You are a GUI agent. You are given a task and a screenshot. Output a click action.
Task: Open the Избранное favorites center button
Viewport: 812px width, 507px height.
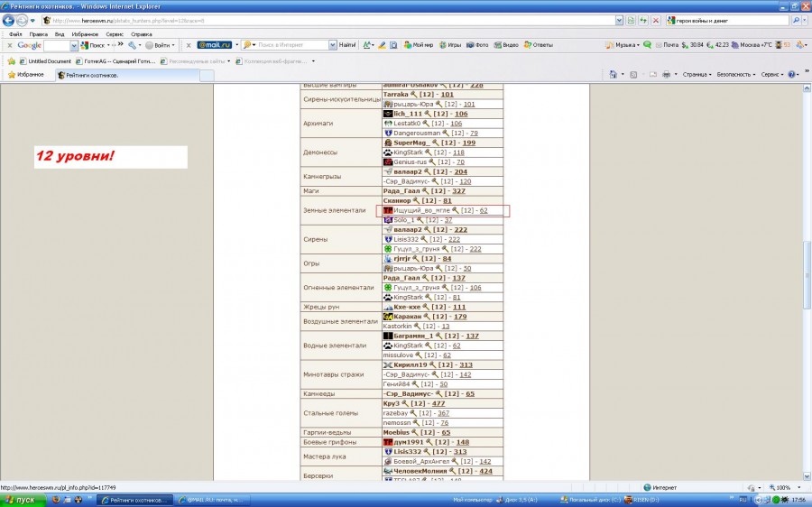(26, 75)
